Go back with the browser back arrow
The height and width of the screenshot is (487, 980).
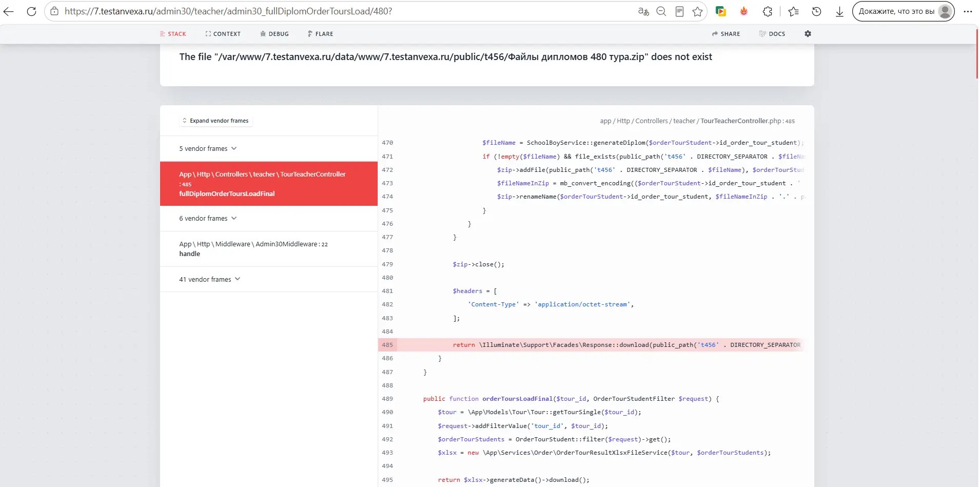pos(9,11)
